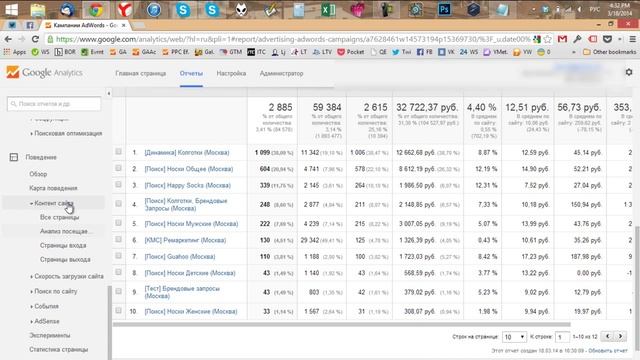Viewport: 640px width, 360px height.
Task: Tick the checkbox for row 8 Носки Детские
Action: 118,272
